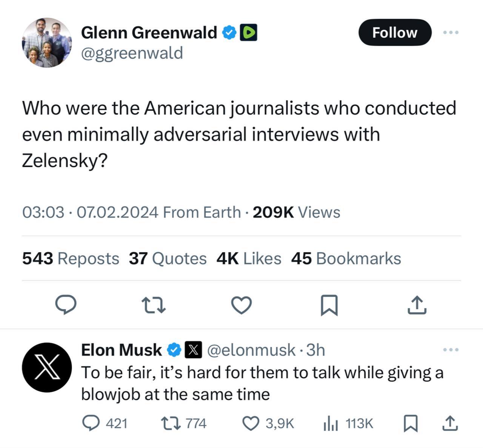This screenshot has height=448, width=483.
Task: Open Elon Musk's X avatar
Action: 47,367
